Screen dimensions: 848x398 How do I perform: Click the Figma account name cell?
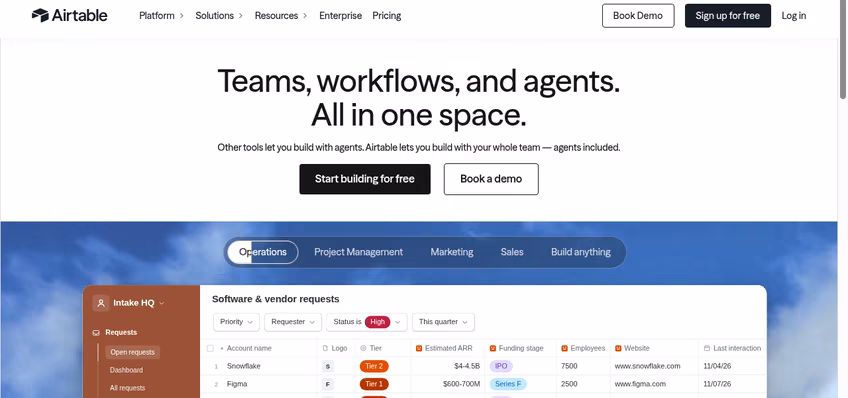[237, 384]
